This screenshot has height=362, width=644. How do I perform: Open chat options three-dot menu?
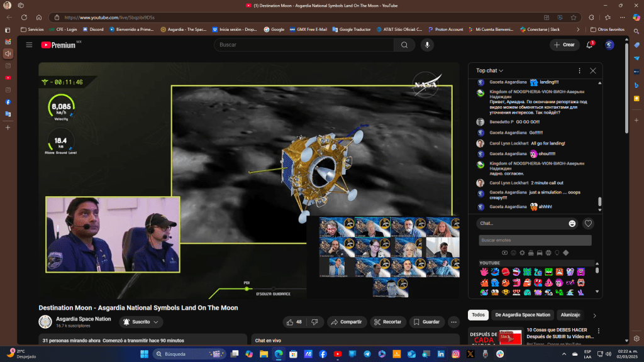[579, 71]
